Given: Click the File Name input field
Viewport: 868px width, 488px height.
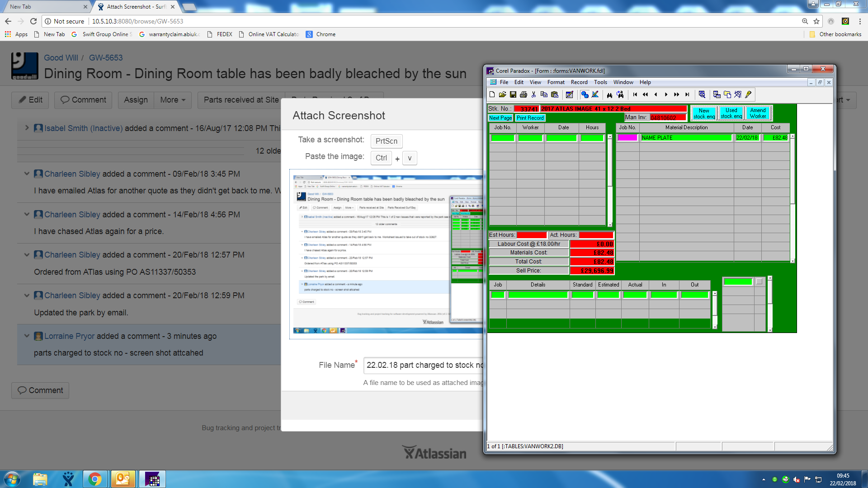Looking at the screenshot, I should [x=423, y=365].
